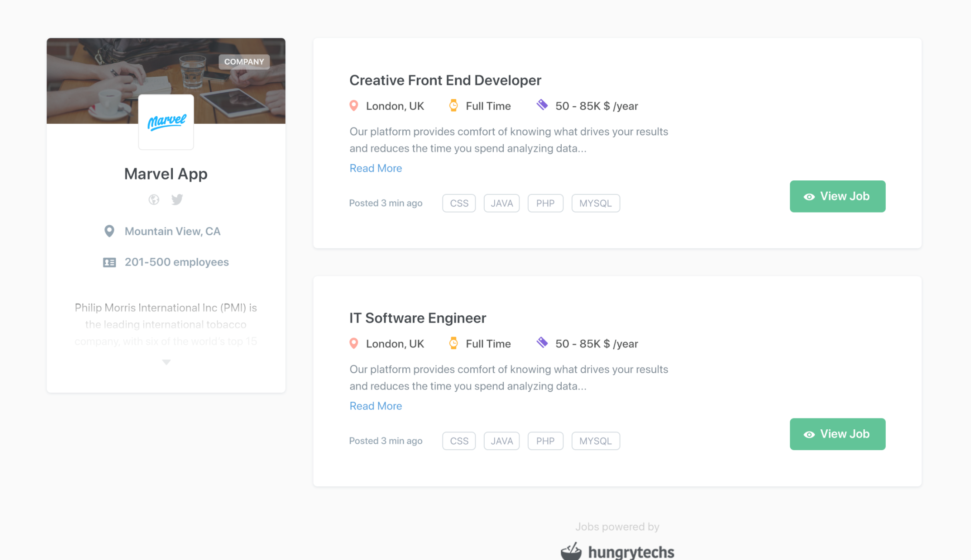This screenshot has width=971, height=560.
Task: Click the Philip Morris International description text
Action: pos(166,324)
